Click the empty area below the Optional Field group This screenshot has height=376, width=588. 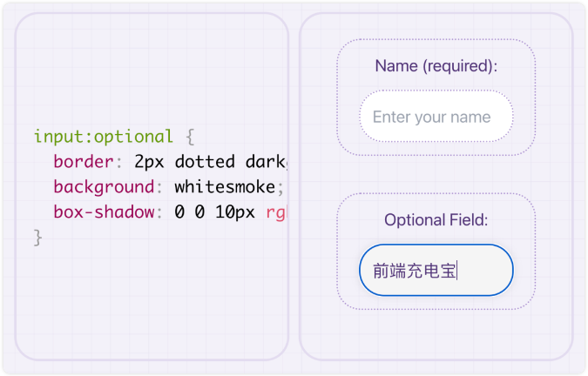pyautogui.click(x=436, y=333)
